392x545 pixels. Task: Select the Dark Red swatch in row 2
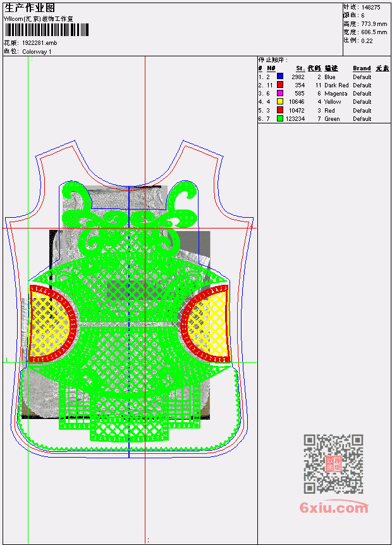280,85
